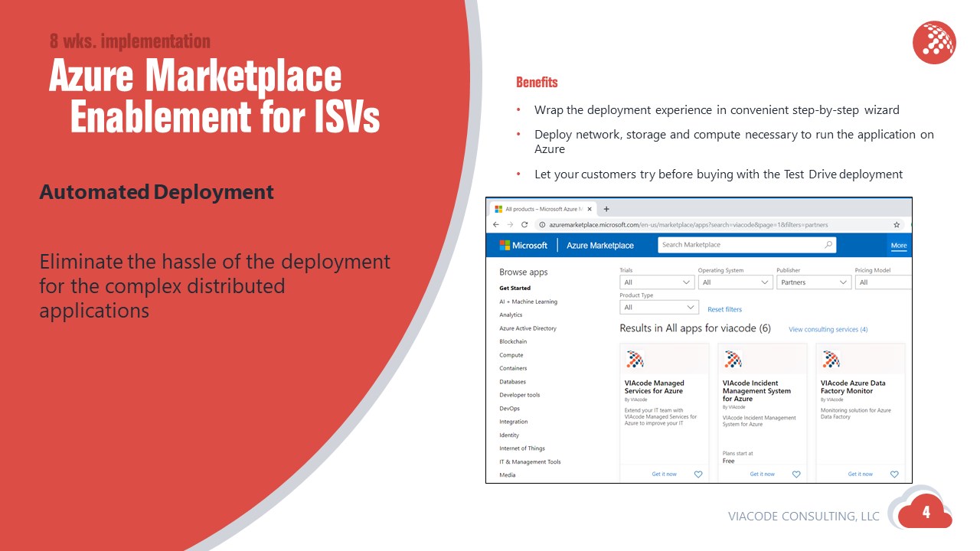Open VIAcode Azure Data Factory Monitor title

click(x=853, y=387)
